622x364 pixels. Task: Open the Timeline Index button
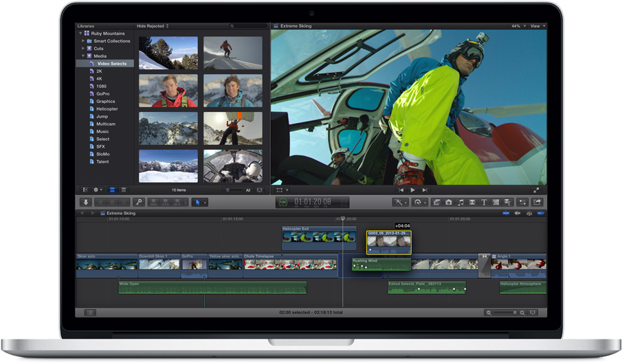[90, 313]
